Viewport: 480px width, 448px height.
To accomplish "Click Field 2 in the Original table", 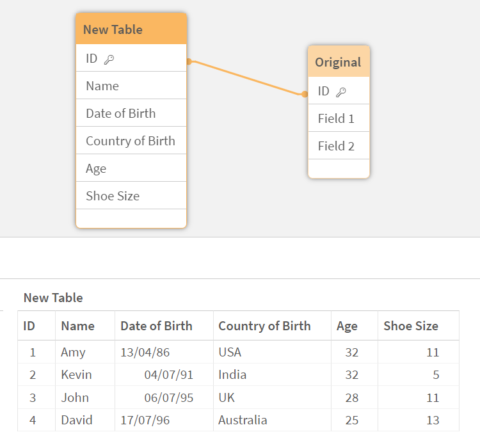I will [336, 146].
